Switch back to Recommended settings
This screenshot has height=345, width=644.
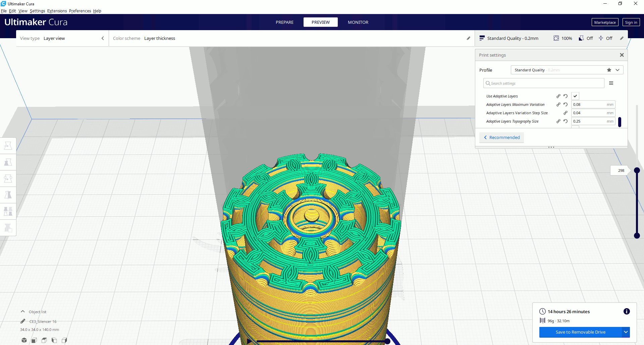tap(501, 137)
